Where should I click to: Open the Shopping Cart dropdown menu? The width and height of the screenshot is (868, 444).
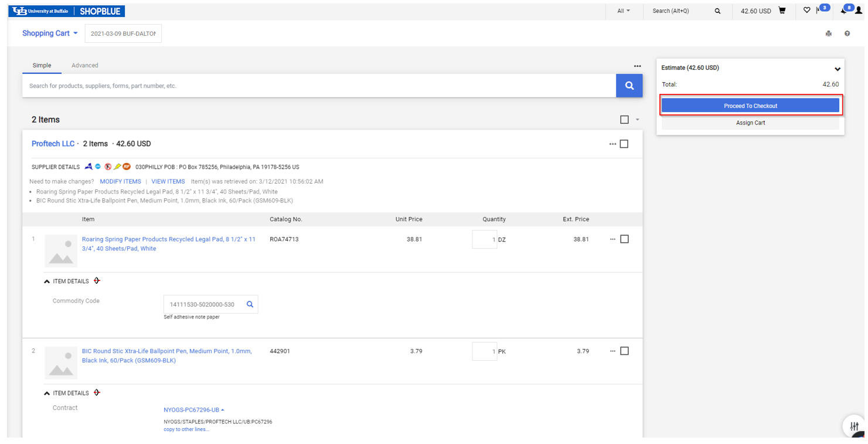point(50,33)
